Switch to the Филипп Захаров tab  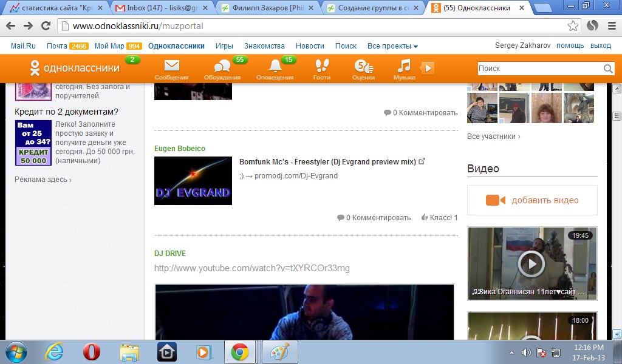pyautogui.click(x=267, y=8)
